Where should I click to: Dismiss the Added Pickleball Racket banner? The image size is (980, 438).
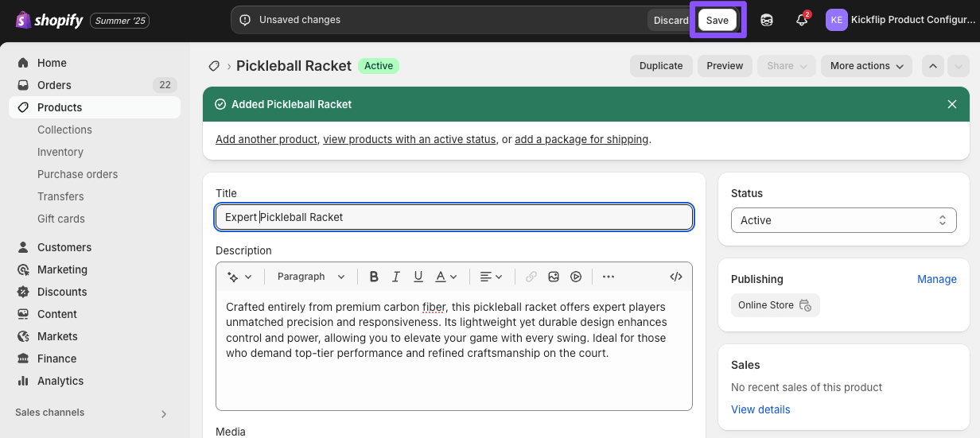pyautogui.click(x=952, y=104)
